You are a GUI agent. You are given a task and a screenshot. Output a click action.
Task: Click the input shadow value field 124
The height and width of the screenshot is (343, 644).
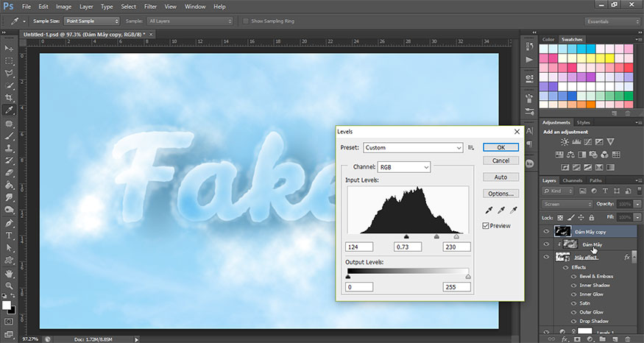click(x=359, y=247)
